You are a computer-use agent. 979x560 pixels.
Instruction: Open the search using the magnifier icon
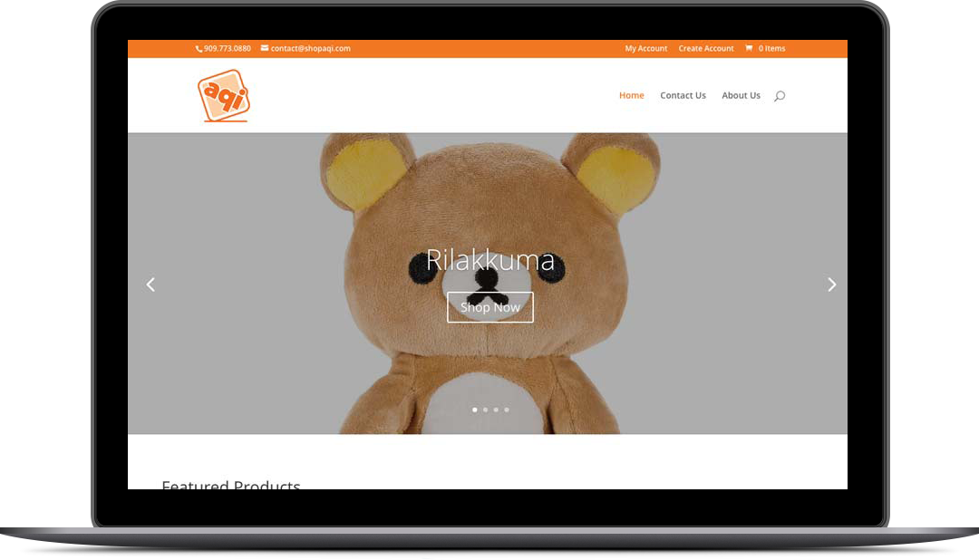tap(780, 95)
